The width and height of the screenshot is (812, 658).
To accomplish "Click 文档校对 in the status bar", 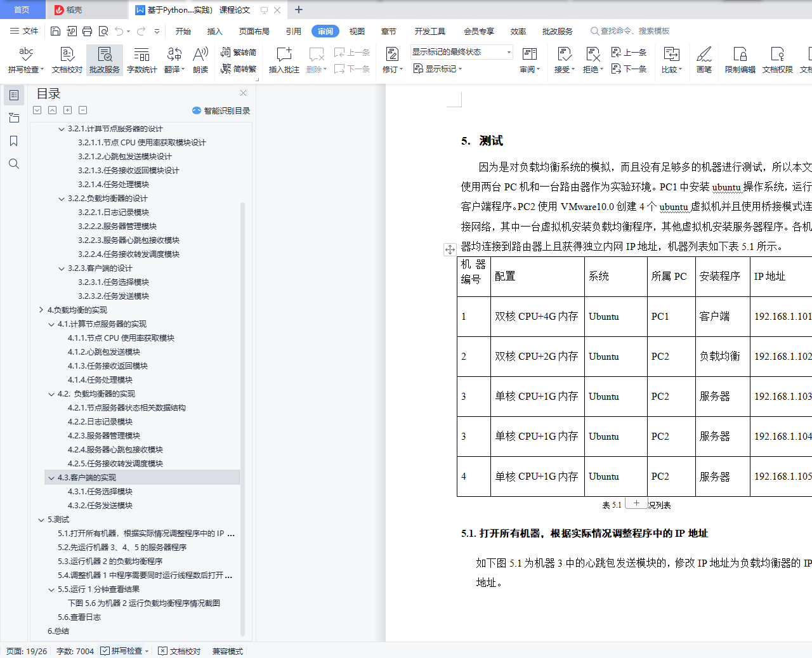I will click(x=179, y=651).
